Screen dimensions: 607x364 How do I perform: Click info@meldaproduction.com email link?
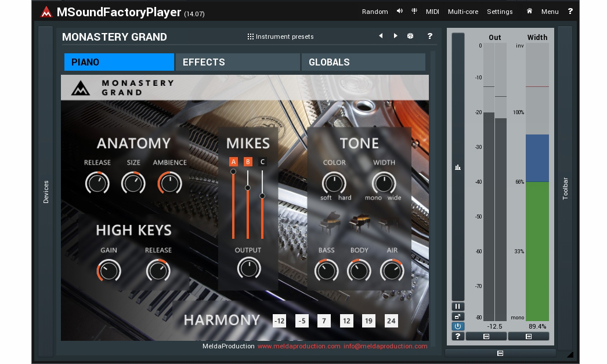tap(385, 346)
